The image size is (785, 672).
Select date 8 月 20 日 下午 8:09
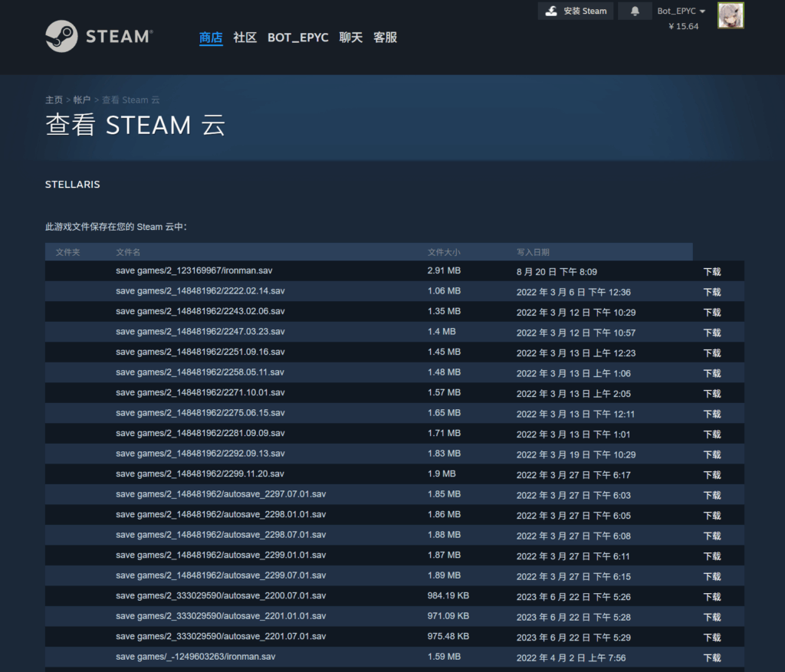click(x=557, y=272)
